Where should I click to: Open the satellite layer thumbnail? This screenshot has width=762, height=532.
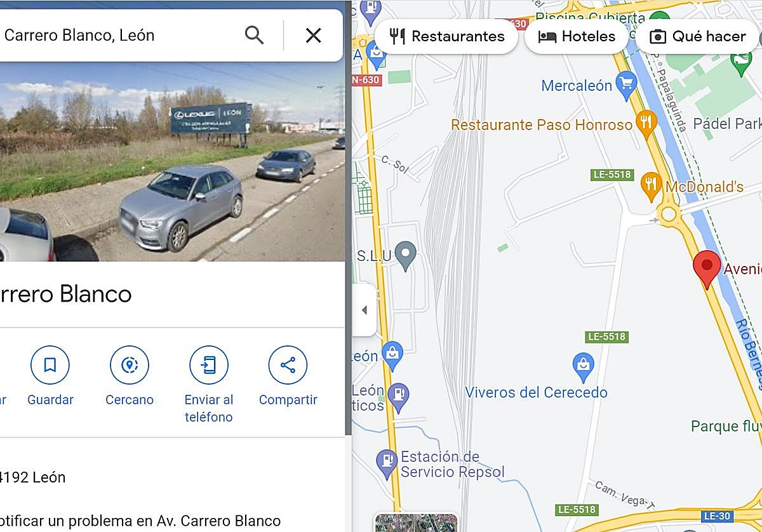(416, 522)
